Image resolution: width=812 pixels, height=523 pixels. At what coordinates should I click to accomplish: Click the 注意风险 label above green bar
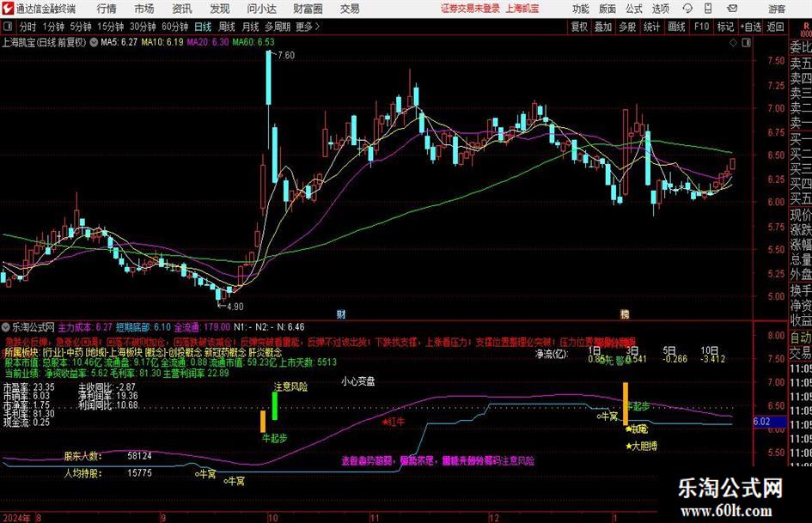coord(290,386)
